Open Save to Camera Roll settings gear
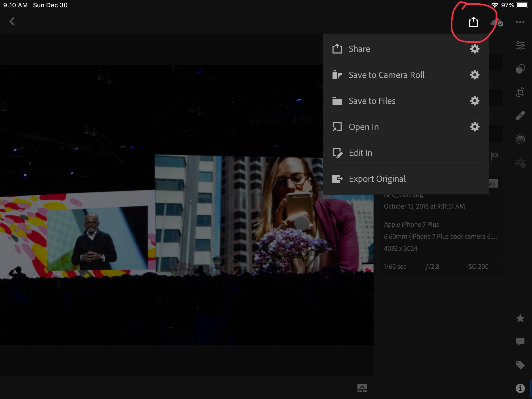Viewport: 532px width, 399px height. (475, 75)
